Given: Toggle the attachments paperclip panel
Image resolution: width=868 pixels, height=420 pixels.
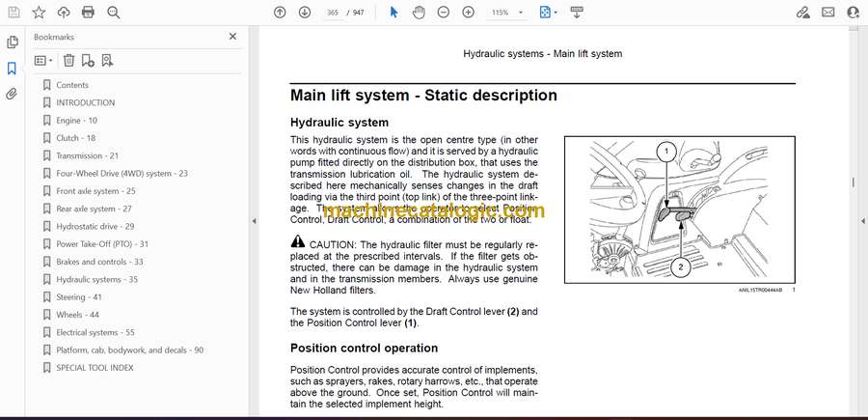Looking at the screenshot, I should coord(12,94).
